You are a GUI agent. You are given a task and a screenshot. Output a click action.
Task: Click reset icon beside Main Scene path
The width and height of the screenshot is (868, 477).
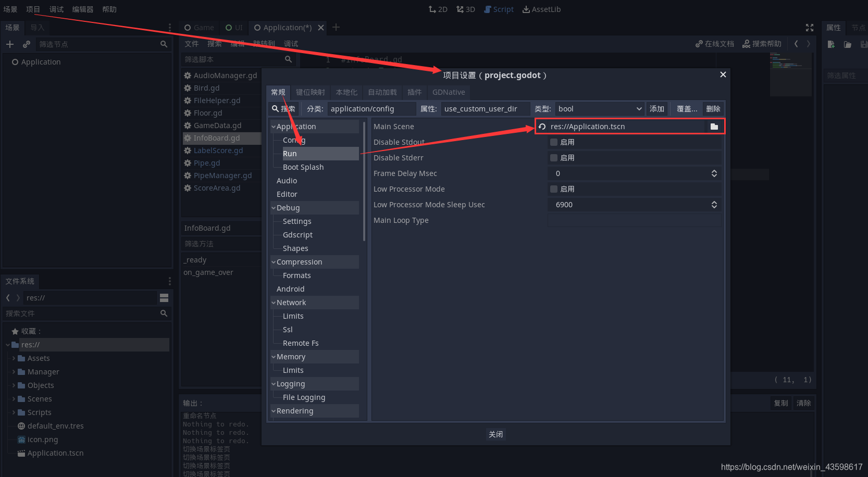(542, 127)
